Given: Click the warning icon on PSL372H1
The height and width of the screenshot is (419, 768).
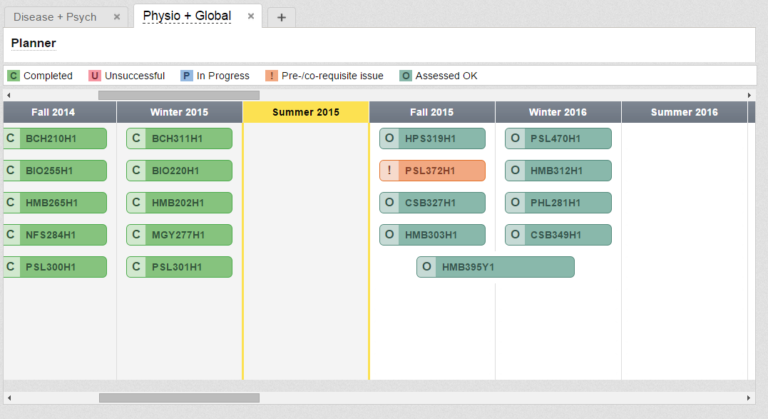Looking at the screenshot, I should coord(389,171).
